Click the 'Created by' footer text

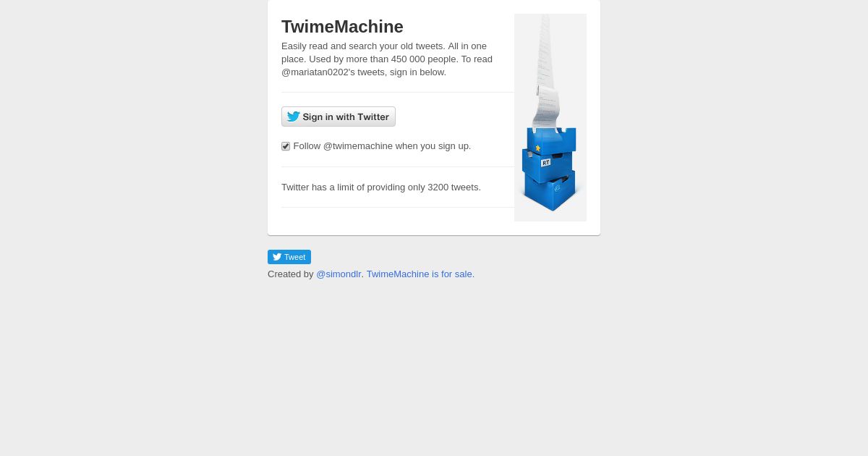click(290, 274)
